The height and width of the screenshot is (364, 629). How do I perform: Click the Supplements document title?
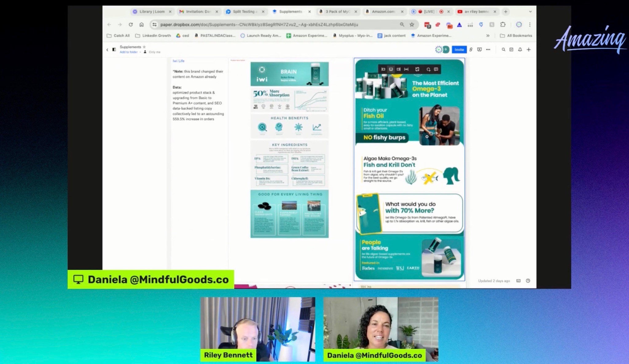[130, 47]
